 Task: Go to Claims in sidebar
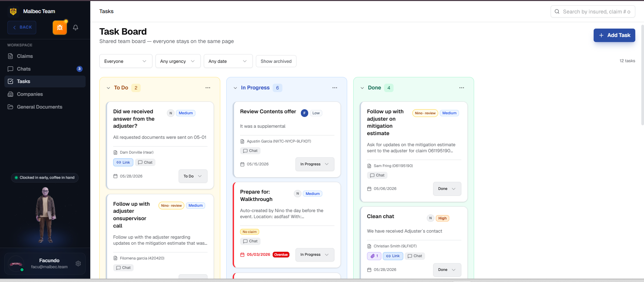pyautogui.click(x=45, y=56)
